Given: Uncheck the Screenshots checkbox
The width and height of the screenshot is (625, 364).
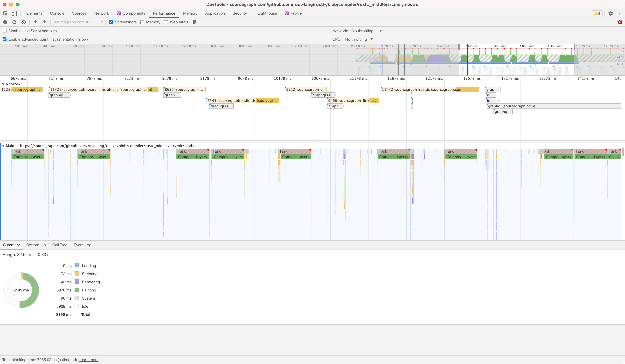Looking at the screenshot, I should tap(111, 22).
